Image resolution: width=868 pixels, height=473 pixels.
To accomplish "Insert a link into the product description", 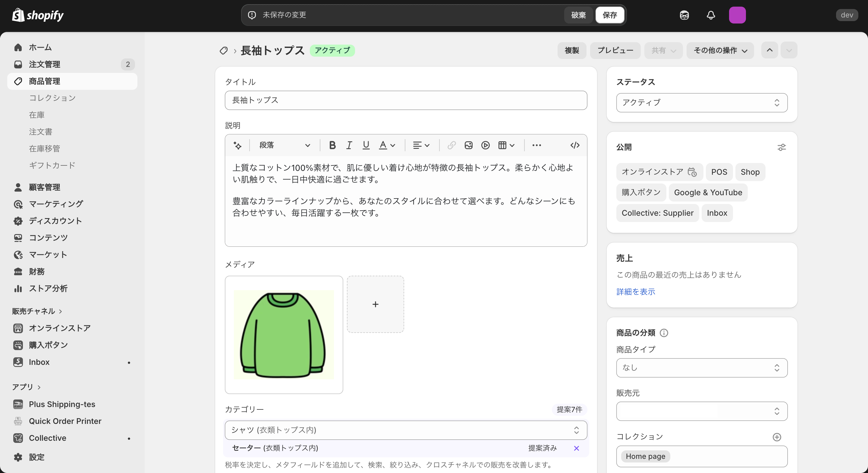I will [x=451, y=145].
